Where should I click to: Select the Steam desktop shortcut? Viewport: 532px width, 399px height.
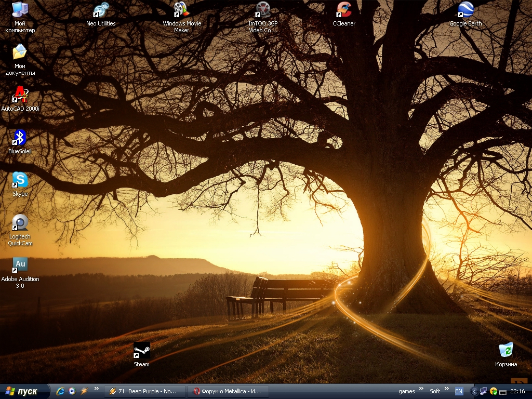141,351
